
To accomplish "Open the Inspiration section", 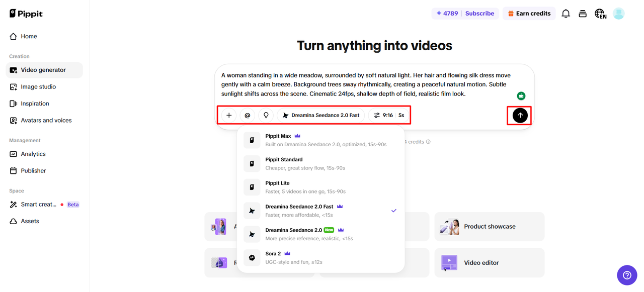I will (x=44, y=104).
